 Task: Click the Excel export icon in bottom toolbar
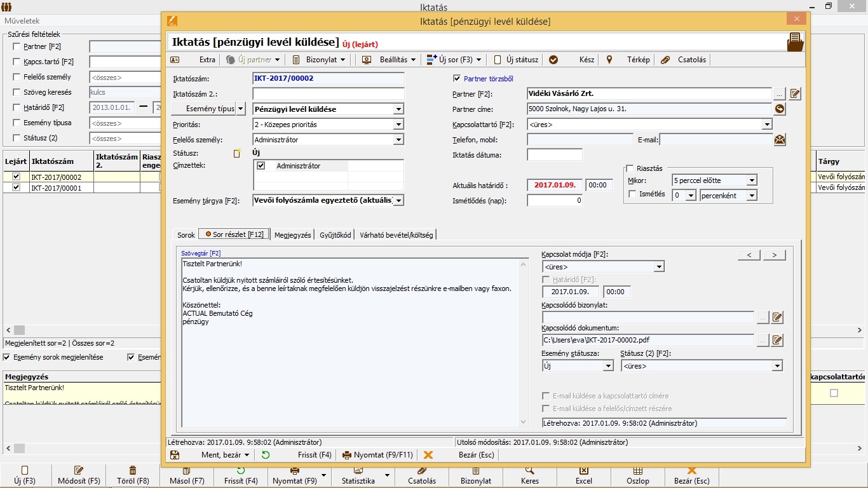tap(583, 471)
